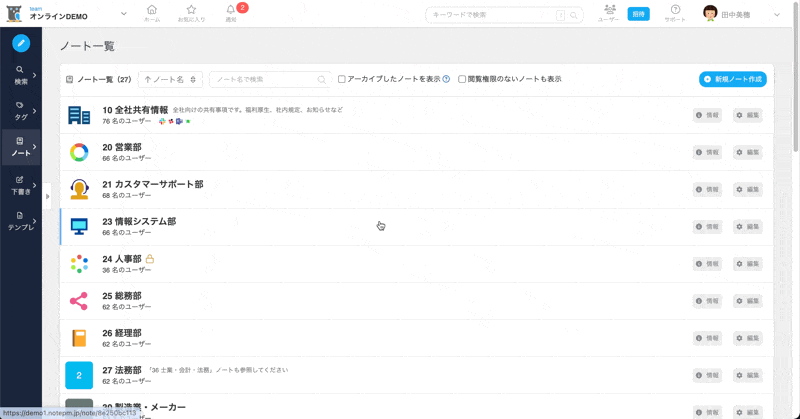The image size is (800, 419).
Task: Click the カスタマーサポート部 headset icon
Action: click(x=79, y=189)
